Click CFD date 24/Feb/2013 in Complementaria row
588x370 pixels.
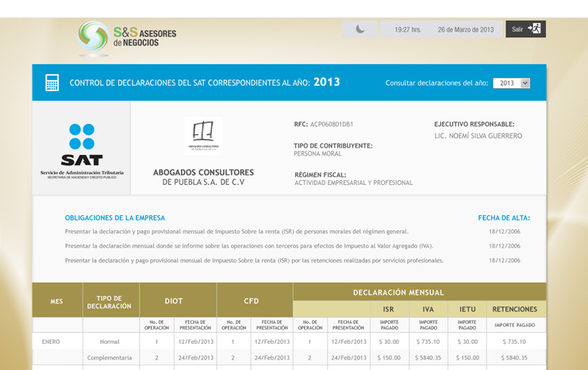point(272,358)
